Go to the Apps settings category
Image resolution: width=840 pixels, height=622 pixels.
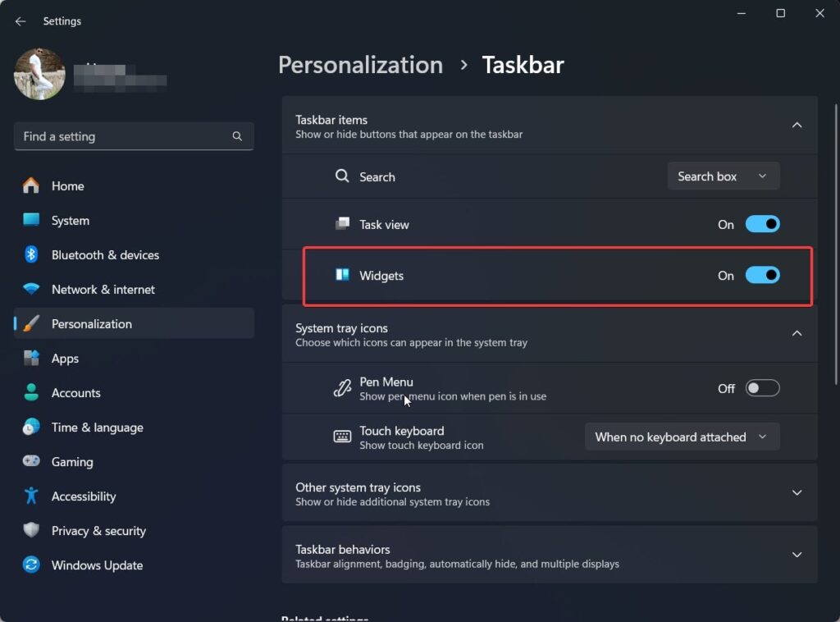(x=65, y=358)
